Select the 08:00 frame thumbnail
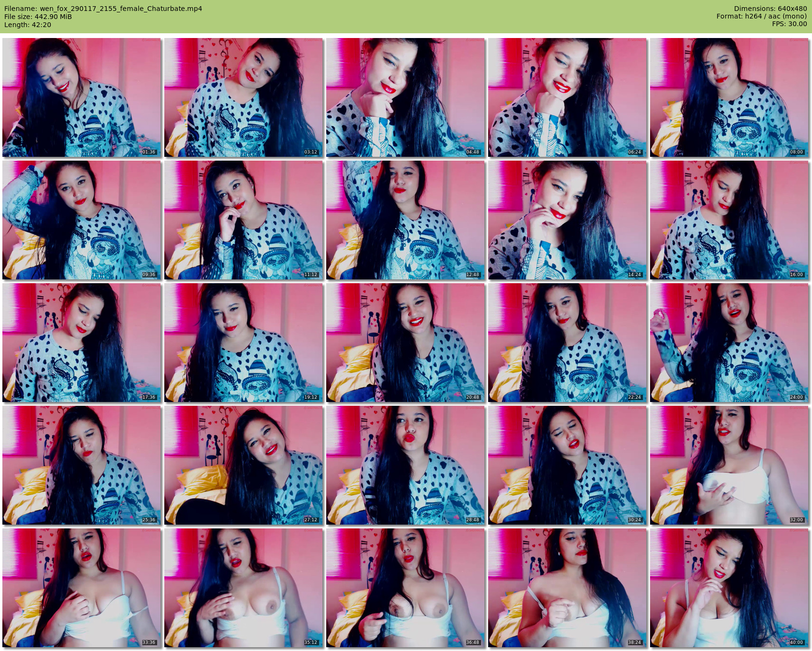This screenshot has width=812, height=651. point(729,97)
